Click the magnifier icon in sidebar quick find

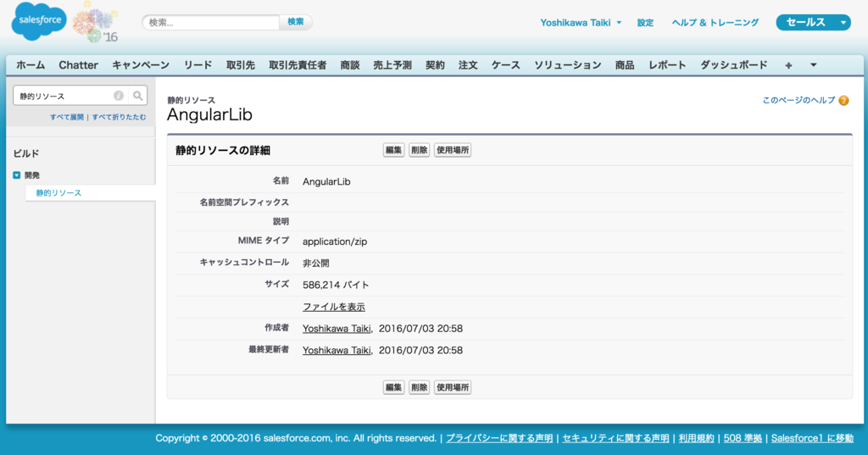point(138,96)
